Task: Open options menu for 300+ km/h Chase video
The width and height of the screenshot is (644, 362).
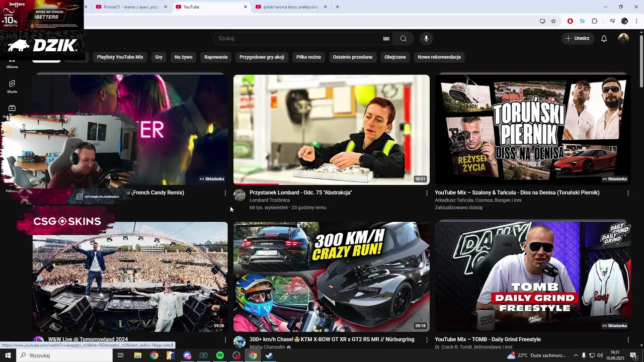Action: 427,340
